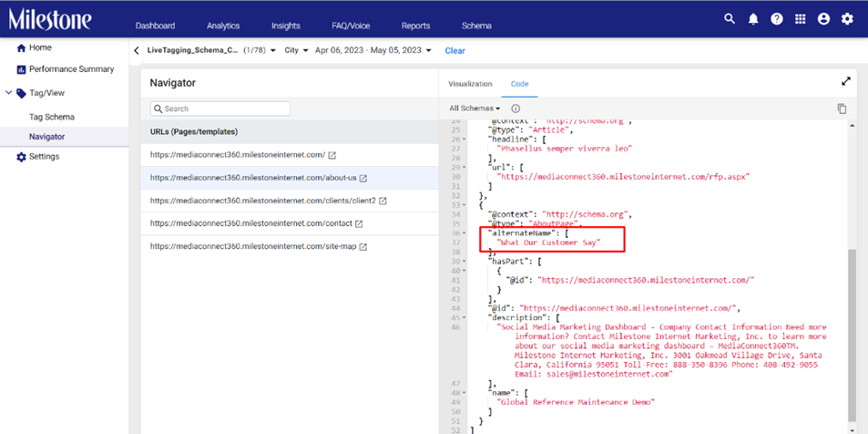The height and width of the screenshot is (434, 868).
Task: Collapse code fold arrow at line 48
Action: point(464,392)
